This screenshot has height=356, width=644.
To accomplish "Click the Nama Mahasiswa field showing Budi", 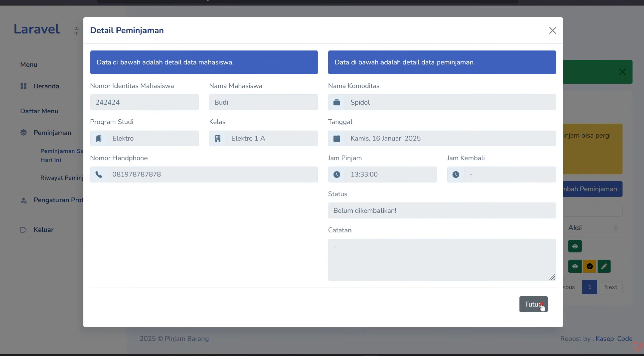I will pyautogui.click(x=263, y=102).
